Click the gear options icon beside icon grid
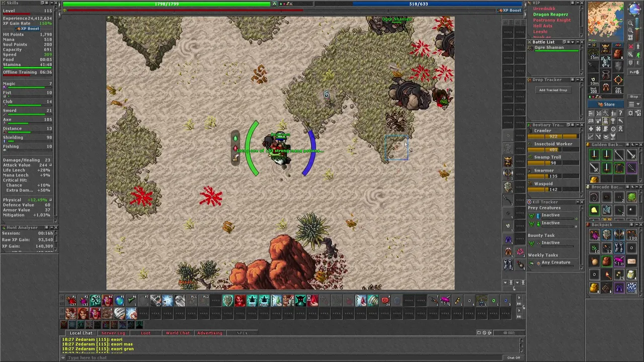644x362 pixels. (630, 113)
